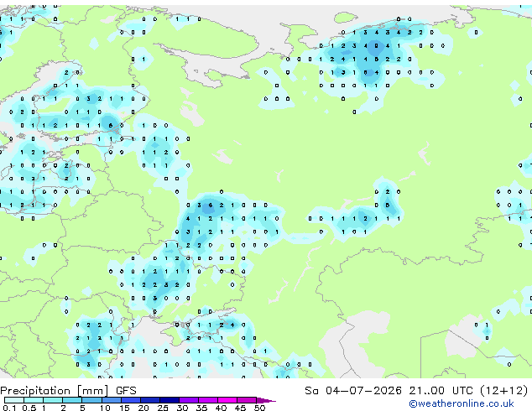Viewport: 532px width, 411px height.
Task: Click the date 'Sa 04-07-2026' text
Action: (353, 391)
